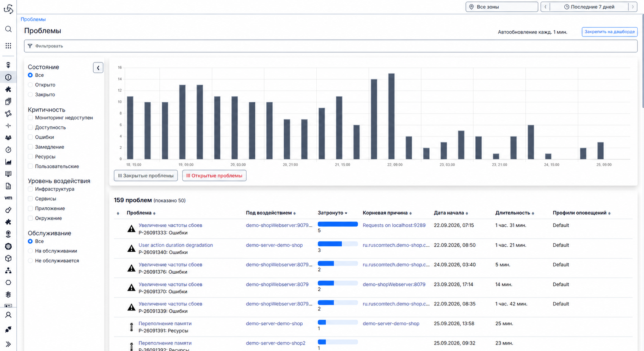Open the User action duration degradation problem

click(176, 245)
